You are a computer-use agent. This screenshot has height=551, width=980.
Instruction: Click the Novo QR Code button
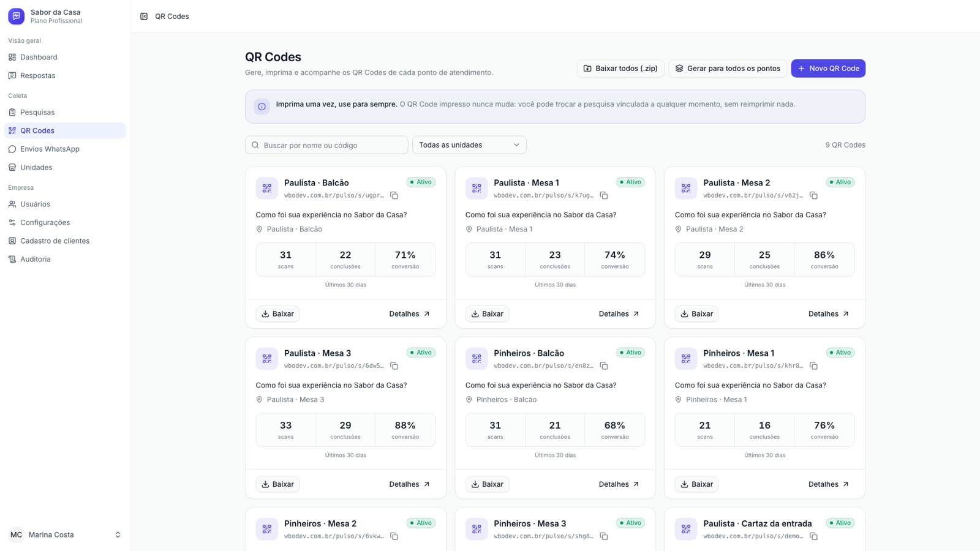click(x=828, y=69)
